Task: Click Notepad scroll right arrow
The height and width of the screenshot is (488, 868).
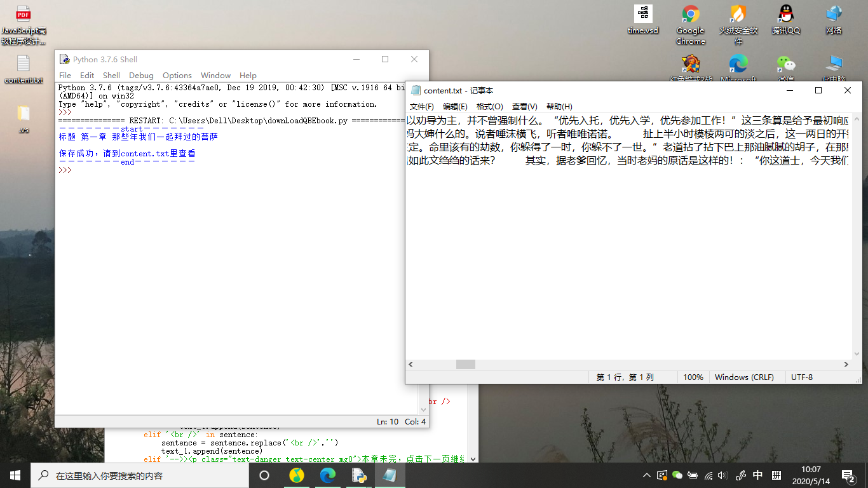Action: pyautogui.click(x=846, y=365)
